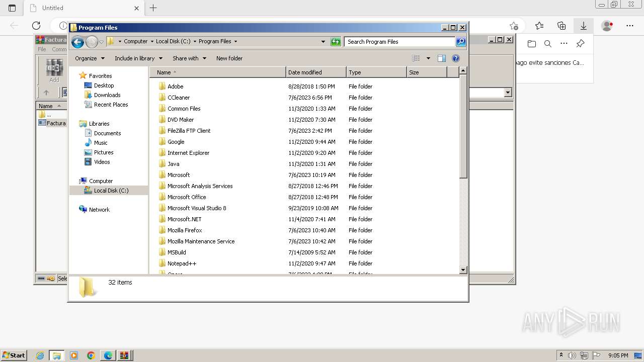Click the Explorer Forward navigation arrow
This screenshot has height=362, width=644.
(92, 42)
